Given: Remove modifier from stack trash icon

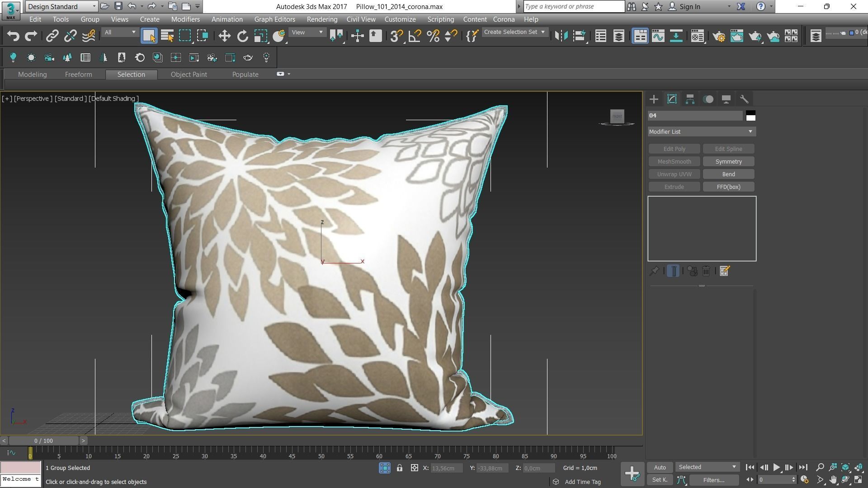Looking at the screenshot, I should [x=706, y=271].
